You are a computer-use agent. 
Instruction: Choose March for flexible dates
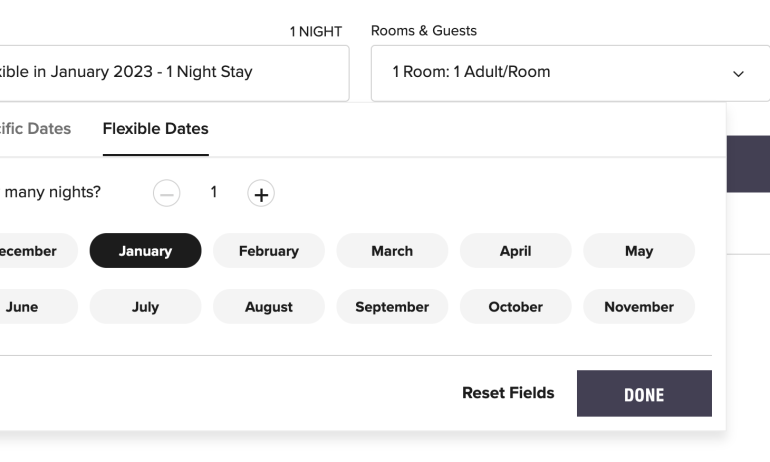(x=392, y=251)
